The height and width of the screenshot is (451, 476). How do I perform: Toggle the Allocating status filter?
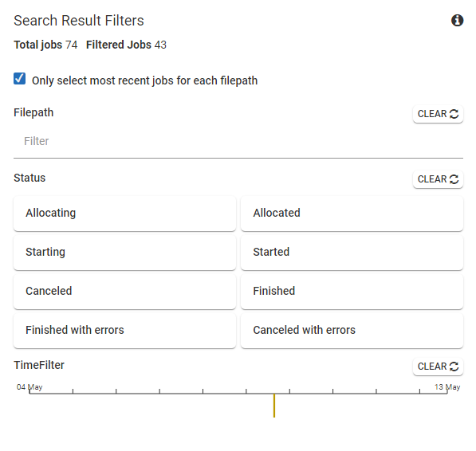click(x=124, y=214)
